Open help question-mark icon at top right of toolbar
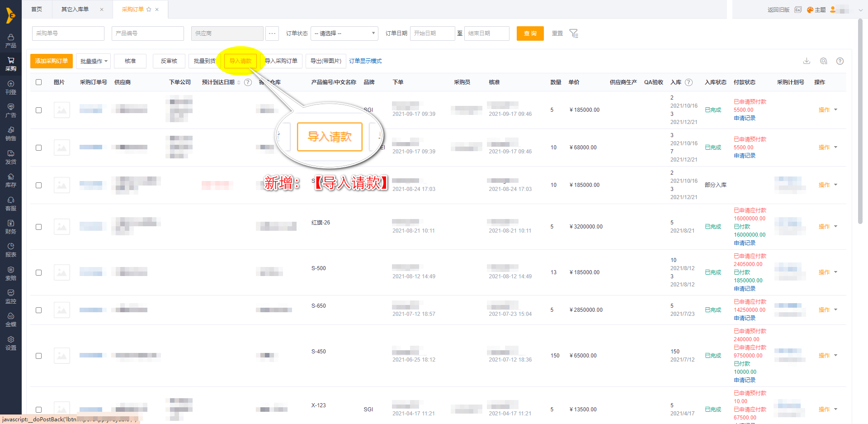 [x=840, y=61]
